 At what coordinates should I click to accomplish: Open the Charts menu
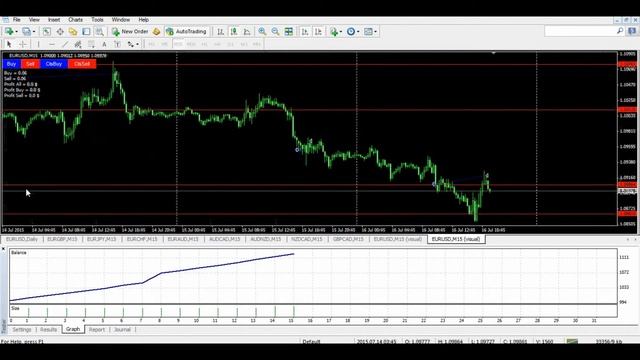(76, 20)
